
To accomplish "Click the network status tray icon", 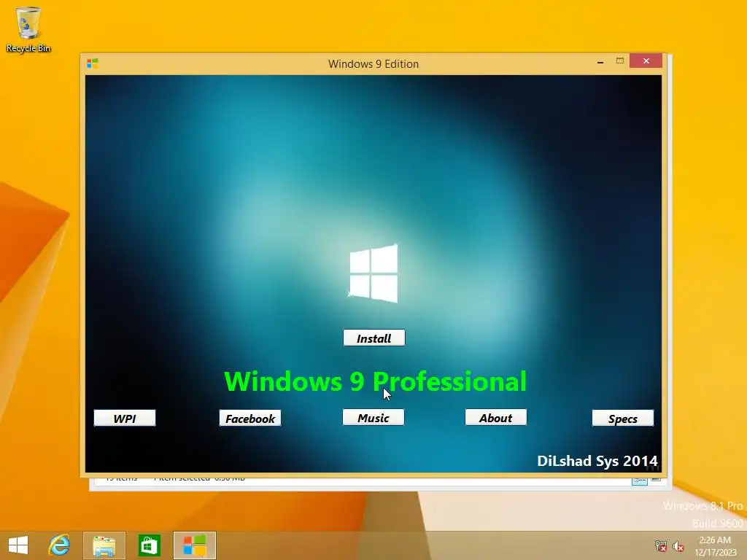I will pyautogui.click(x=661, y=545).
